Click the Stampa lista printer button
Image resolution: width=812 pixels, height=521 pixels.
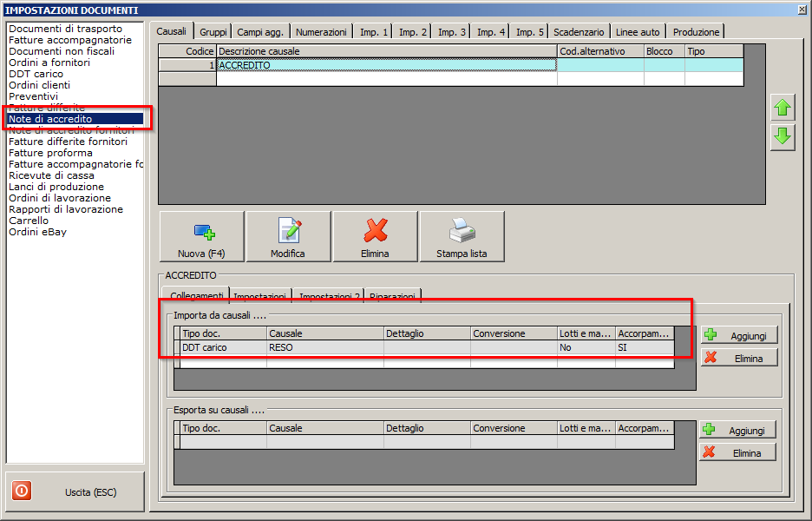462,236
